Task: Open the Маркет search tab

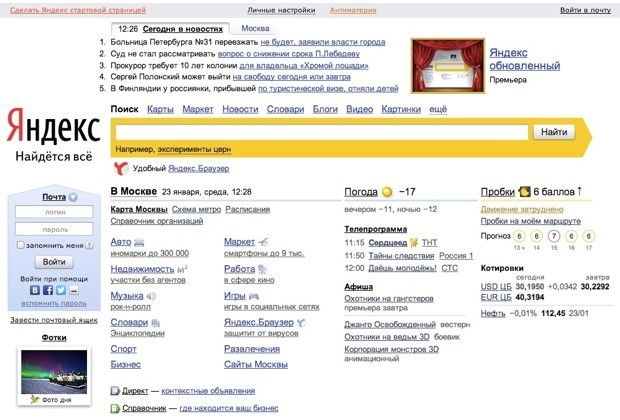Action: click(198, 109)
